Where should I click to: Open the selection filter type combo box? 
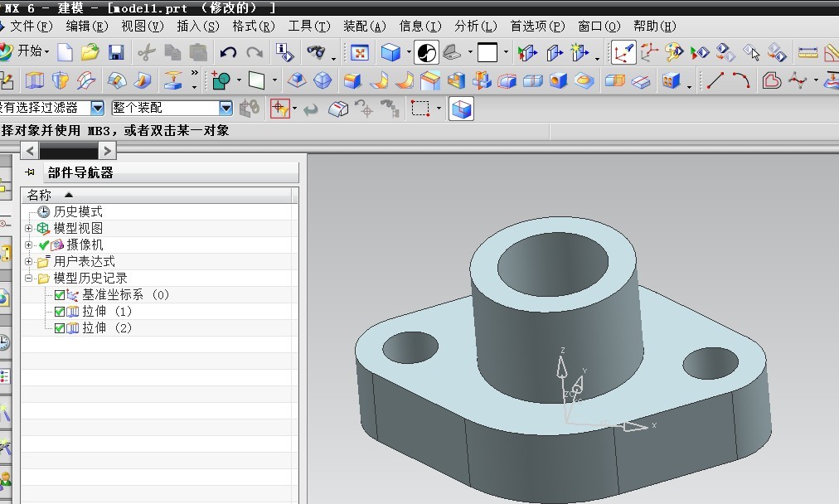(52, 108)
